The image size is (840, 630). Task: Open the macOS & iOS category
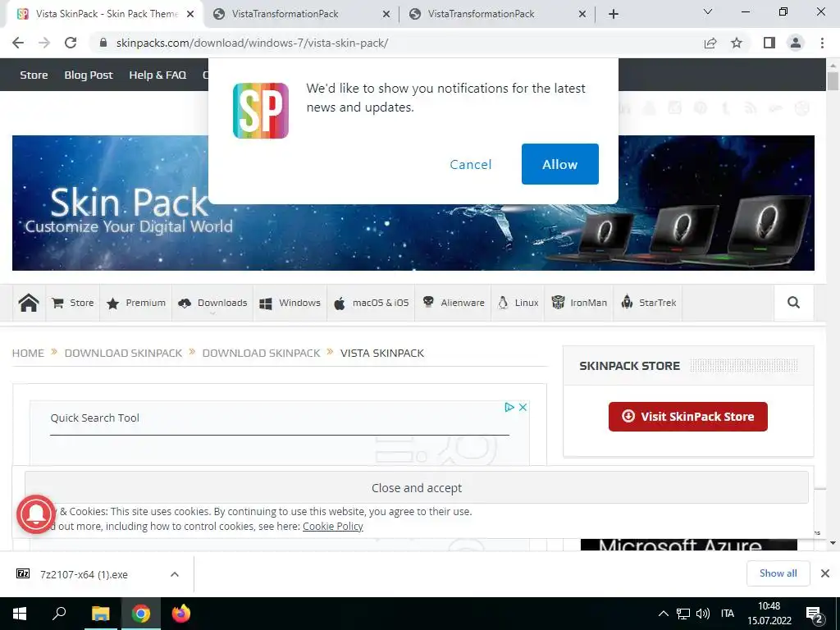372,303
